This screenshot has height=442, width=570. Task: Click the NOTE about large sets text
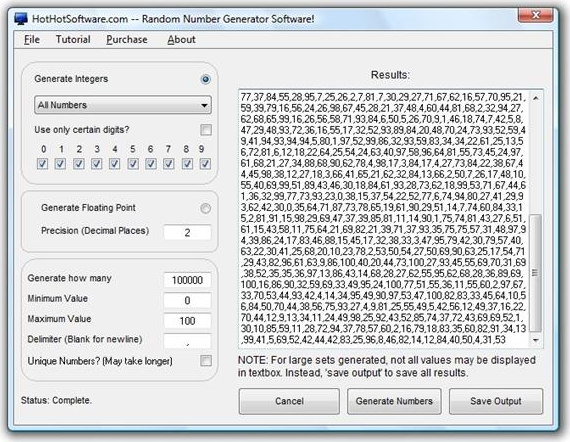click(x=387, y=366)
